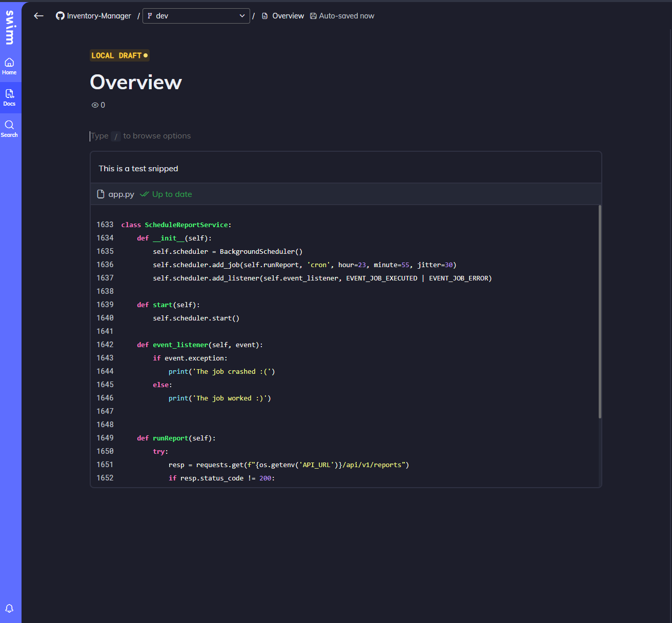Click the app.py file name

(121, 194)
